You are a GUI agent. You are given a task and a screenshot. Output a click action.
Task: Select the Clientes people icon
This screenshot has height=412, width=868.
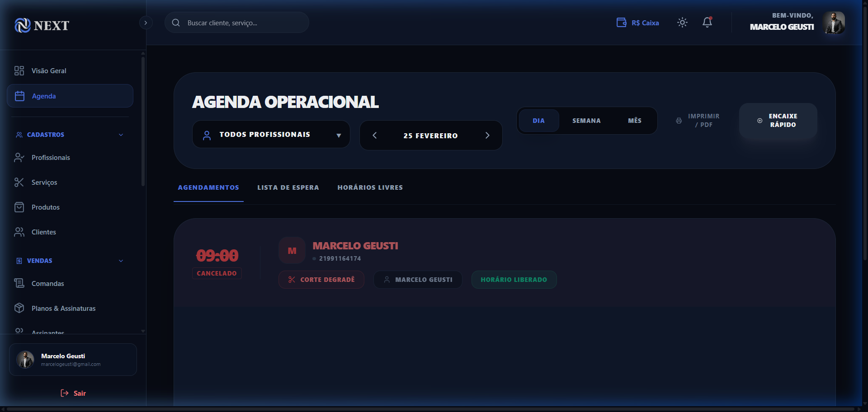19,232
